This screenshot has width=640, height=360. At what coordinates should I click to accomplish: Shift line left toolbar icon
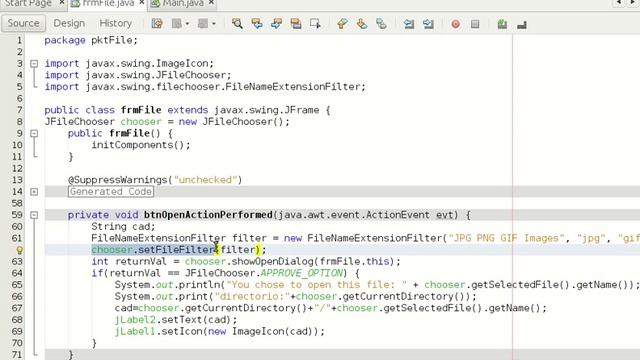(409, 24)
